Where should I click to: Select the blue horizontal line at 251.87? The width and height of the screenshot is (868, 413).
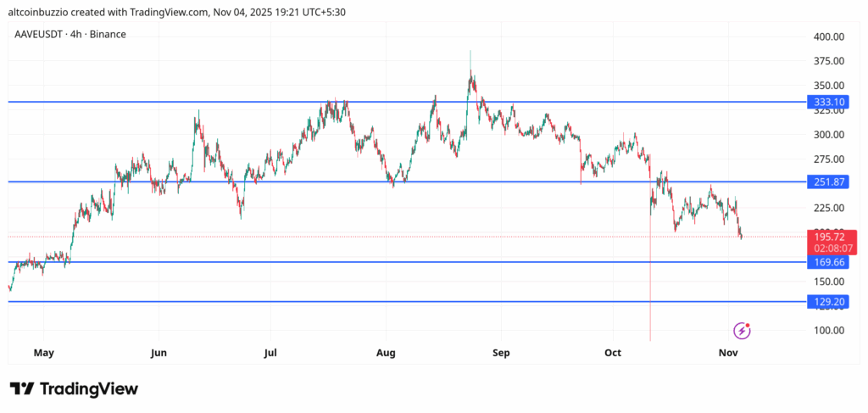[x=339, y=181]
